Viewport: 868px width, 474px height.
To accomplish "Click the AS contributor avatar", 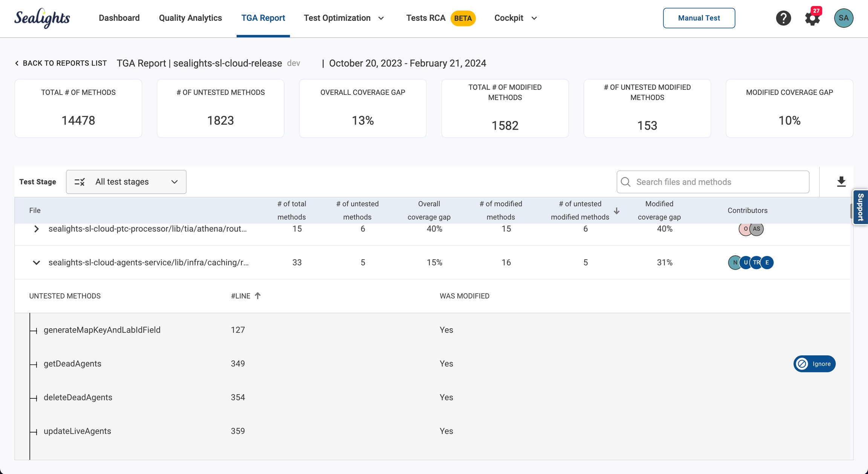I will (756, 229).
